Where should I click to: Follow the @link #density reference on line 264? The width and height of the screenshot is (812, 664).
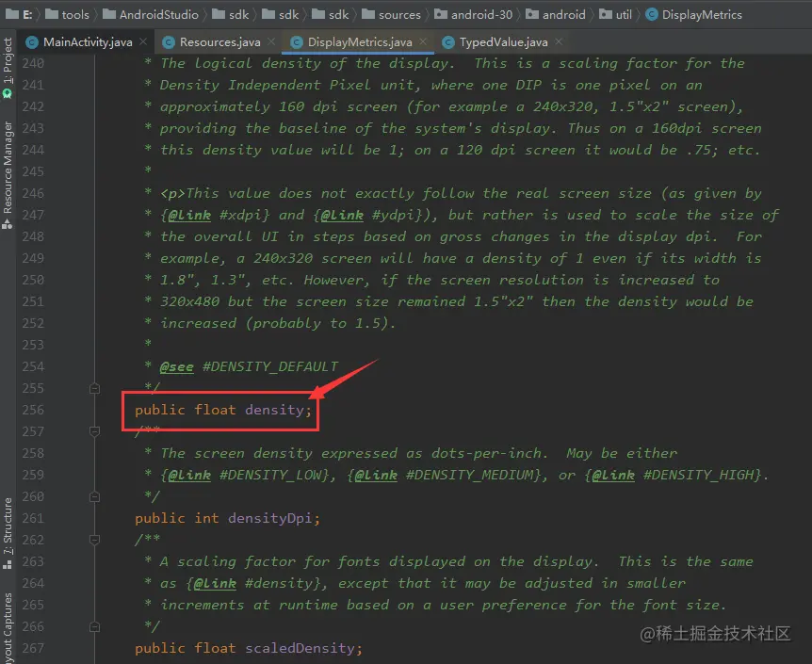tap(253, 583)
